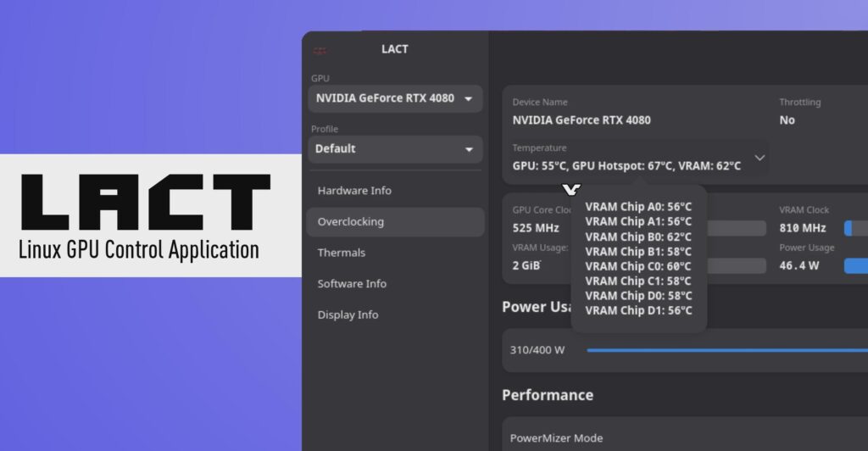Click the VRAM Chip B0: 62°C entry
This screenshot has height=451, width=868.
638,237
